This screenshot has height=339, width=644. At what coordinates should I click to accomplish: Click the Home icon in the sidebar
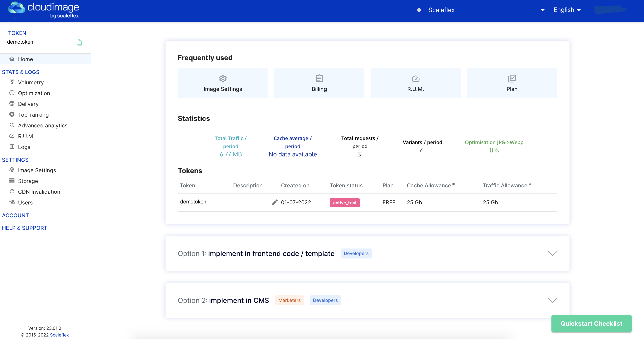coord(12,59)
